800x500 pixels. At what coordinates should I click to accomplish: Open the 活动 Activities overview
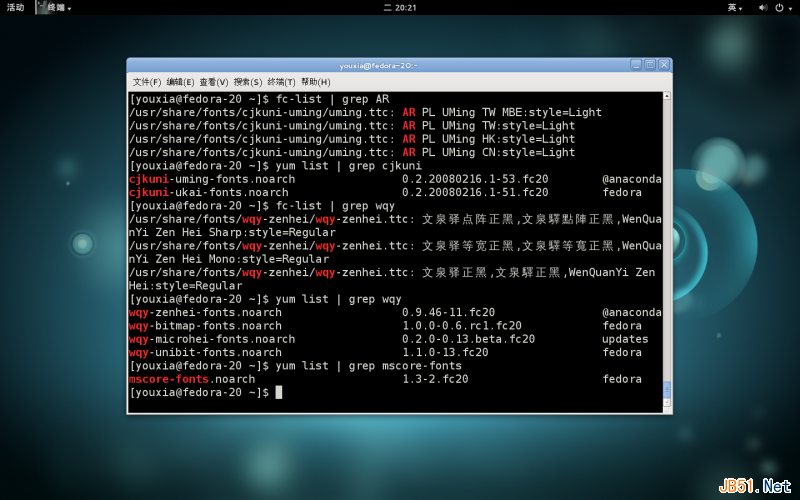[x=15, y=7]
